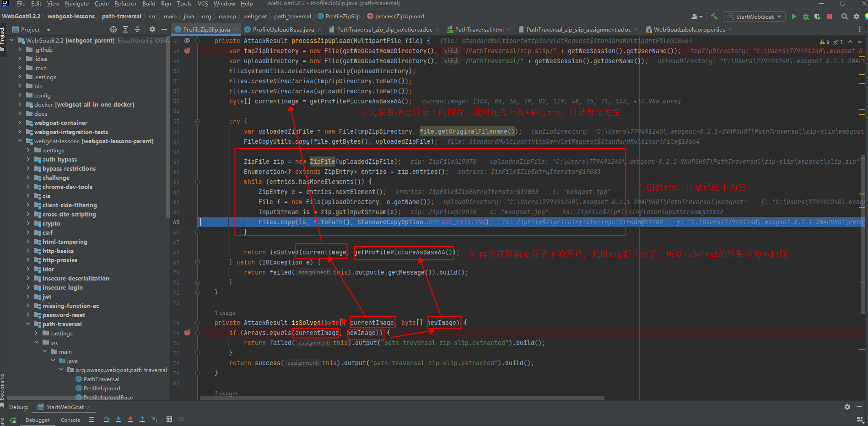The image size is (868, 426).
Task: Switch to PathTraversal.html tab
Action: [x=479, y=29]
